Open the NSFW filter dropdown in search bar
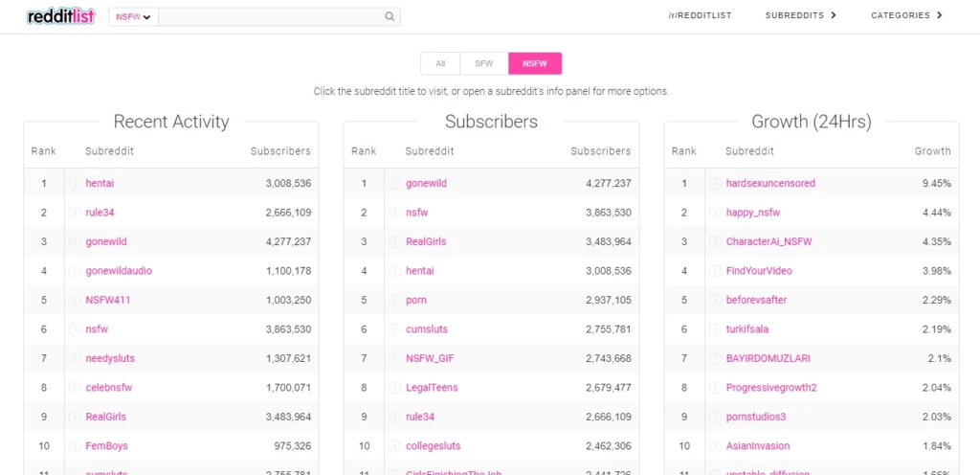The width and height of the screenshot is (980, 475). 134,17
